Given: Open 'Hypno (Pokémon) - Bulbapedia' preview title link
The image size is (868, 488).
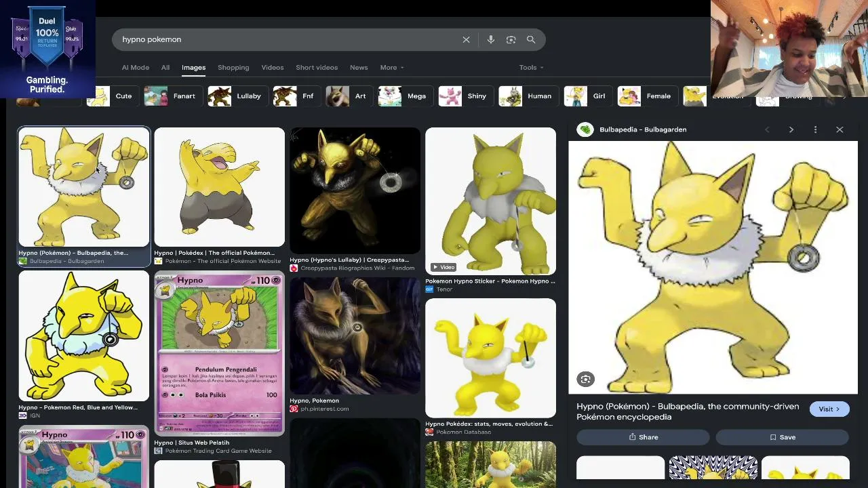Looking at the screenshot, I should click(x=688, y=411).
